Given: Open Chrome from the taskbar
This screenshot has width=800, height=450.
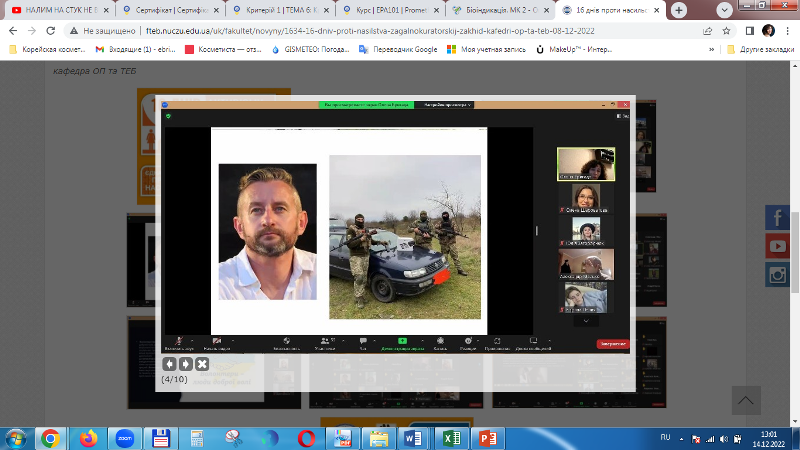Looking at the screenshot, I should [x=50, y=439].
